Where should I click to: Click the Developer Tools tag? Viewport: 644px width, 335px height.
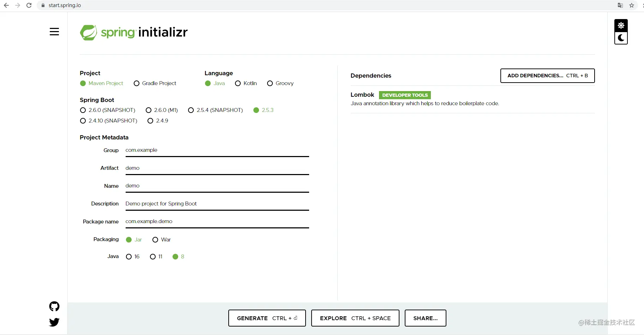coord(405,95)
